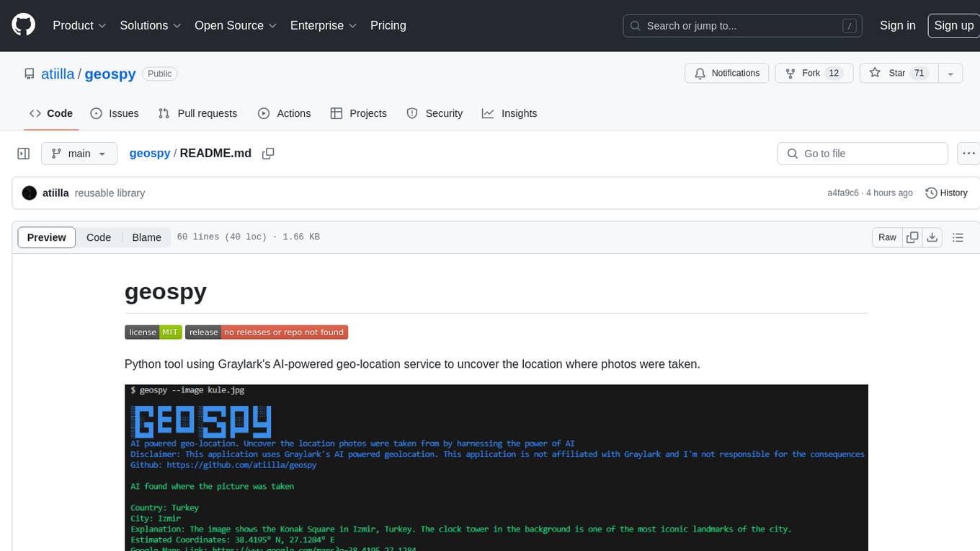
Task: Copy the README.md file path
Action: coord(268,154)
